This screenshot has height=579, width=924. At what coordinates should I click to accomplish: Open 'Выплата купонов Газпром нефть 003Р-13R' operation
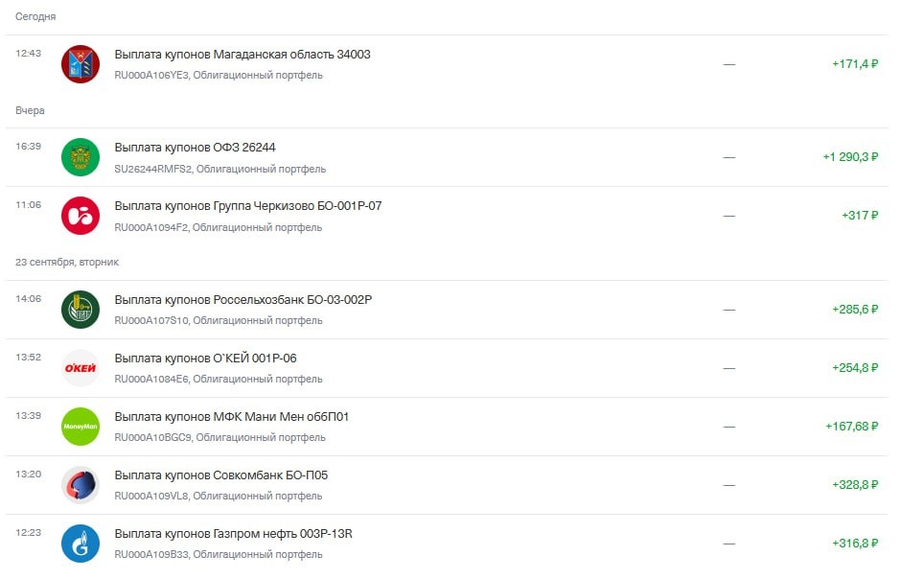[x=234, y=534]
